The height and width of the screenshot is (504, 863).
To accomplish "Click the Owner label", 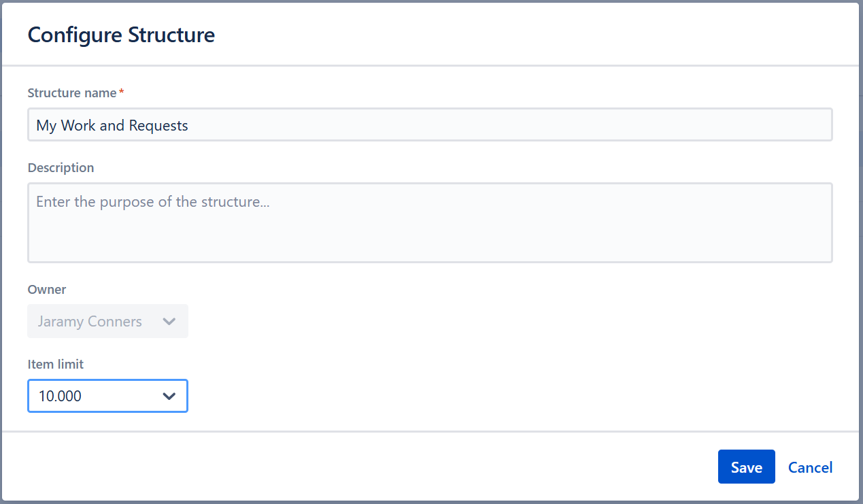I will [x=46, y=289].
